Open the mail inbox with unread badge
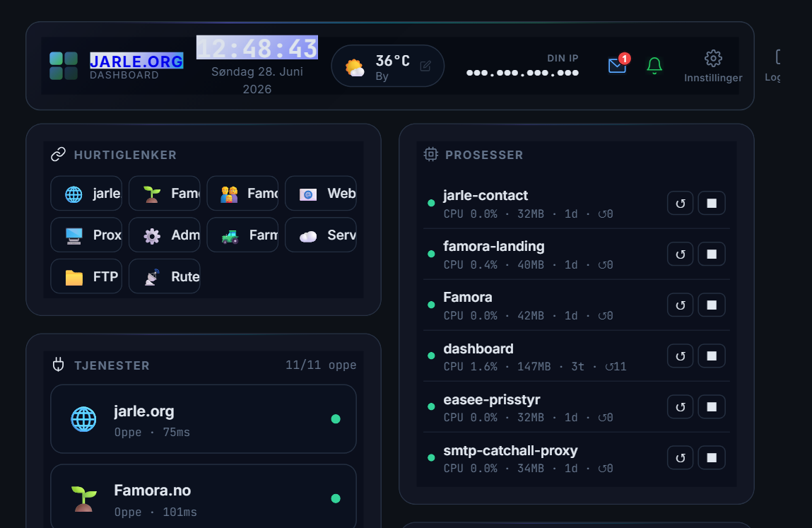This screenshot has width=812, height=528. 618,65
